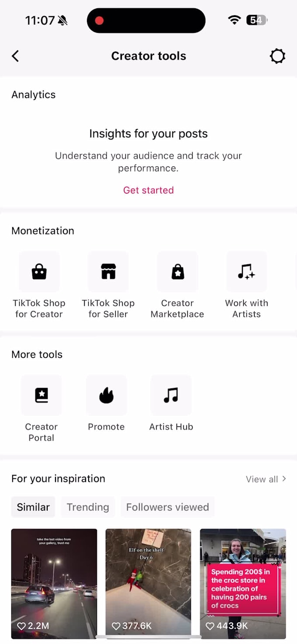Open View all inspiration videos

tap(266, 479)
